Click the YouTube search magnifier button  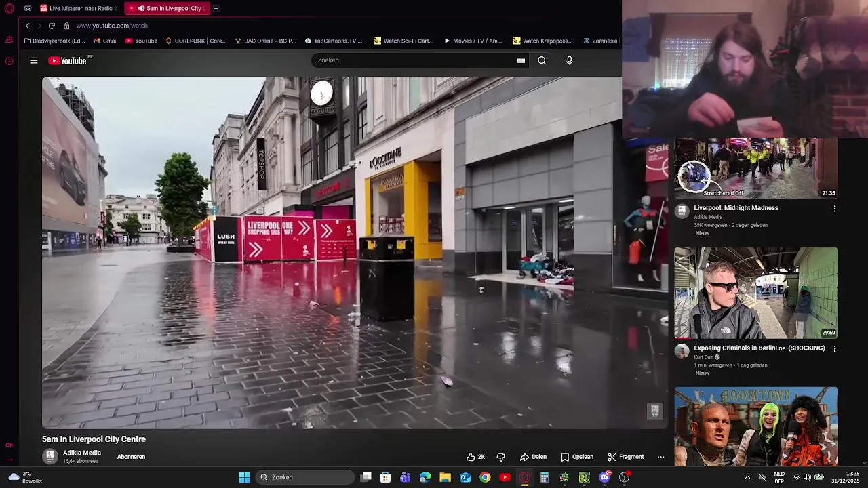(542, 60)
